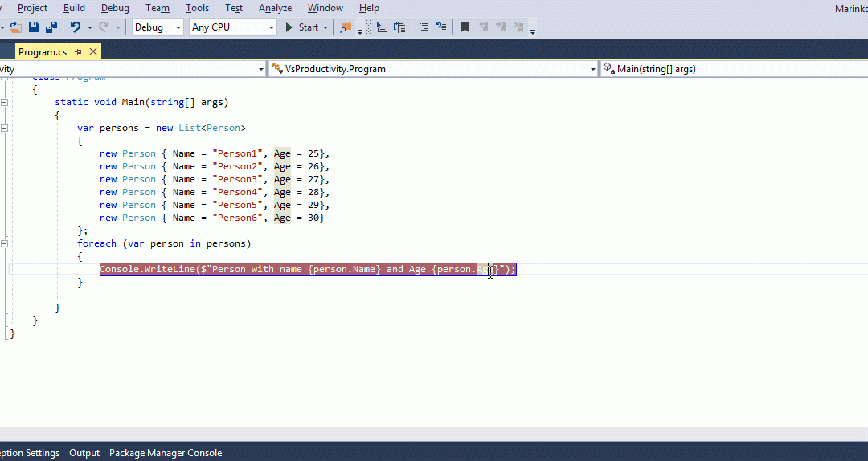Click the Toggle Bookmark icon

[x=465, y=27]
